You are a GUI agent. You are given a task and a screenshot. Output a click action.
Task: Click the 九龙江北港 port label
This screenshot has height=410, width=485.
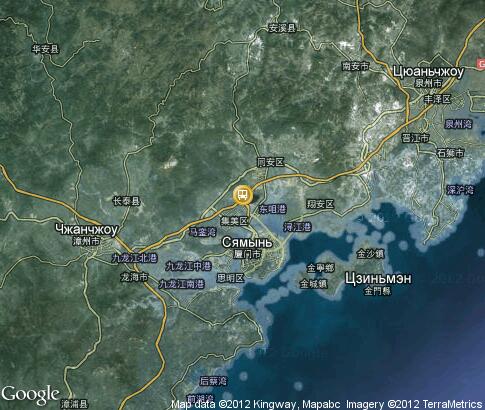click(x=134, y=258)
